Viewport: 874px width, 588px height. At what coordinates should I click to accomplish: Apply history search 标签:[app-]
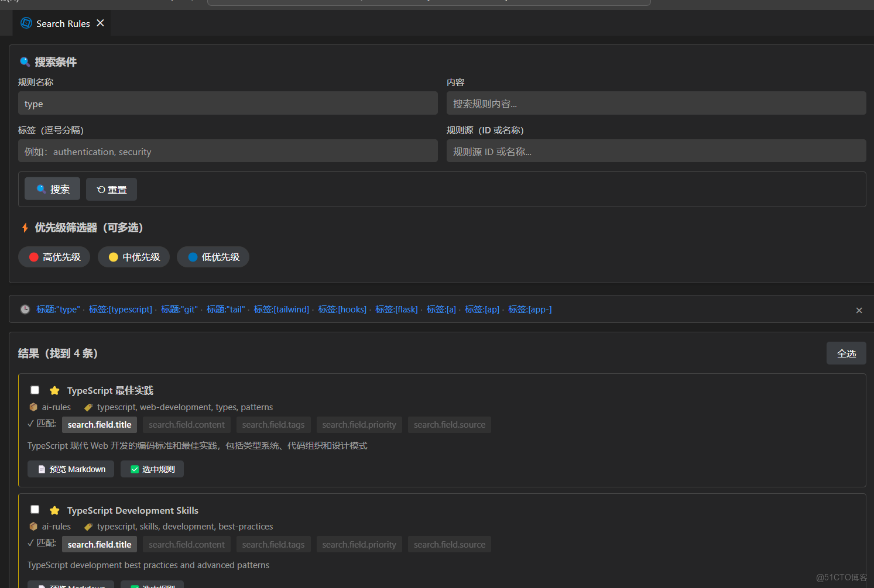point(530,310)
